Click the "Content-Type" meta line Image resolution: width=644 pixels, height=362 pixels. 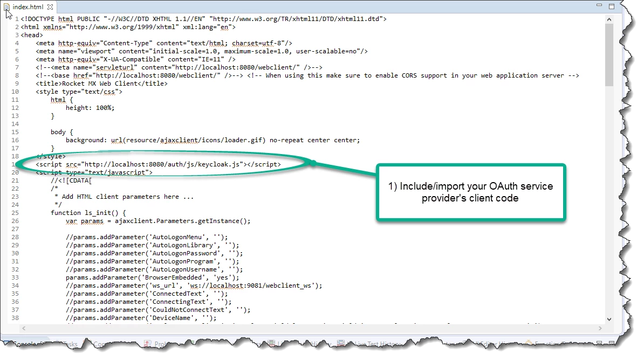164,43
